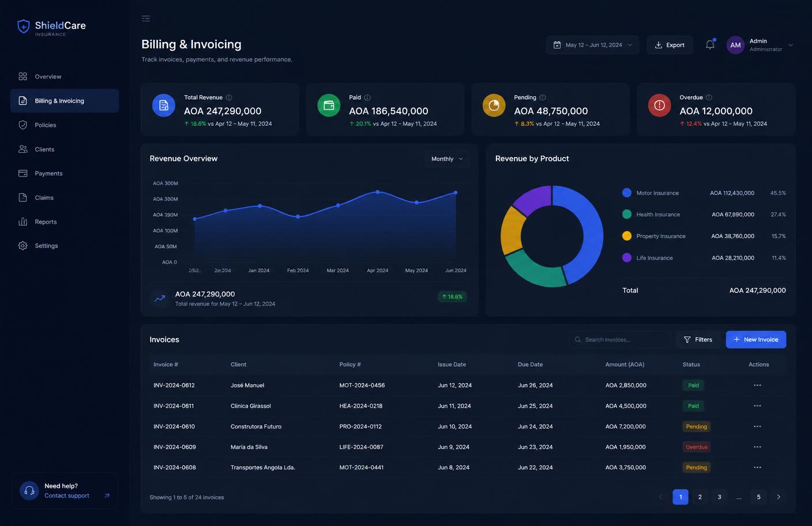
Task: Open the Monthly period dropdown
Action: click(x=447, y=159)
